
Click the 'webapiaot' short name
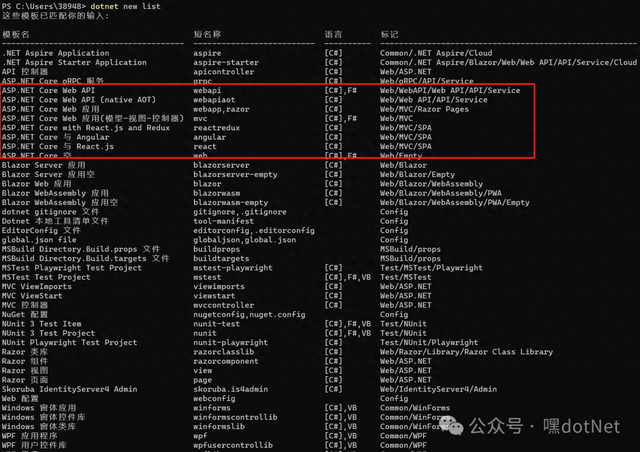click(x=214, y=100)
